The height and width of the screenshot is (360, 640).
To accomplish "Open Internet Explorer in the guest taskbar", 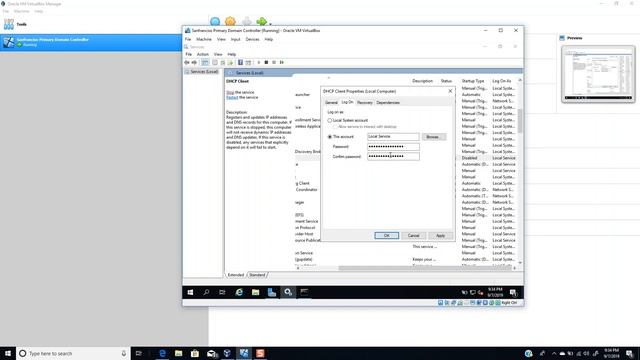I will click(x=239, y=292).
